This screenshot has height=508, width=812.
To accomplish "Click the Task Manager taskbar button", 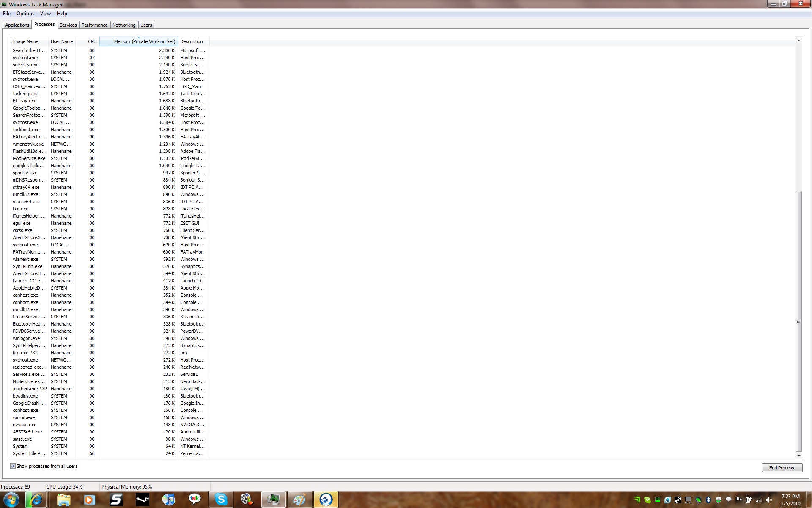I will (273, 500).
